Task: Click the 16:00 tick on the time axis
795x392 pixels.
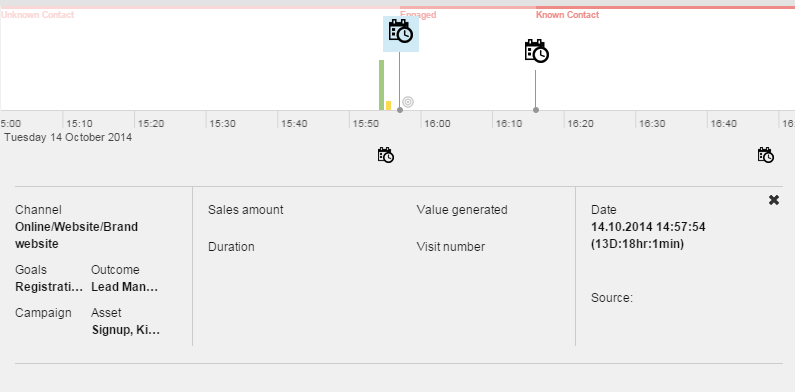Action: pyautogui.click(x=437, y=124)
